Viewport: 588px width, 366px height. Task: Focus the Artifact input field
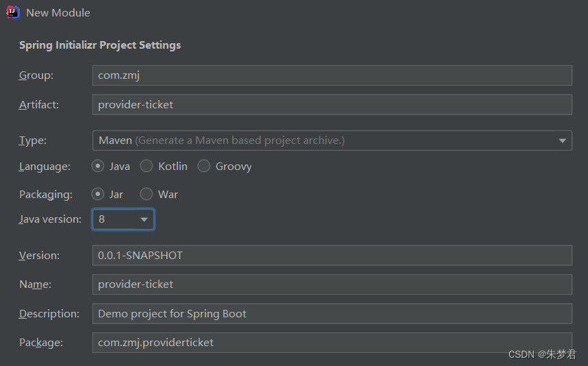pos(332,104)
